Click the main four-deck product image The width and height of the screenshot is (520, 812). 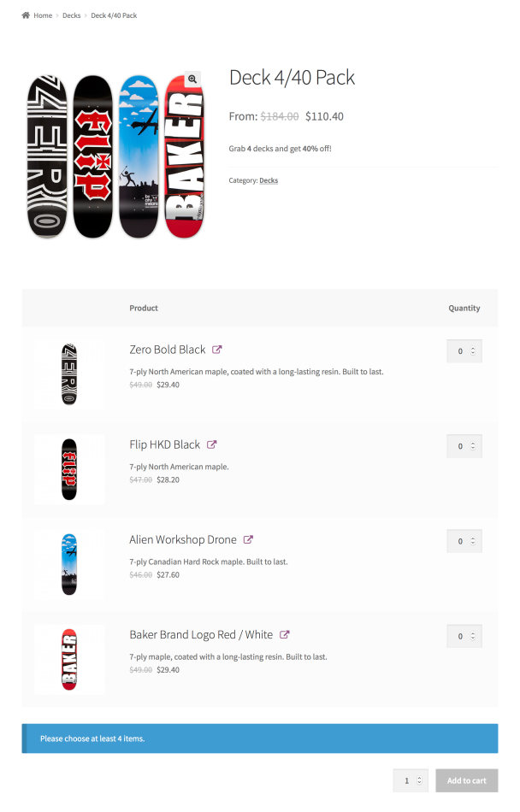[x=115, y=157]
